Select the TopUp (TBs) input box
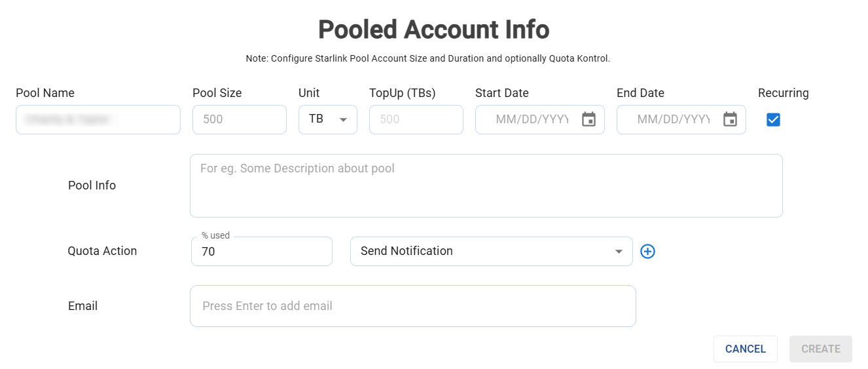 click(x=416, y=119)
